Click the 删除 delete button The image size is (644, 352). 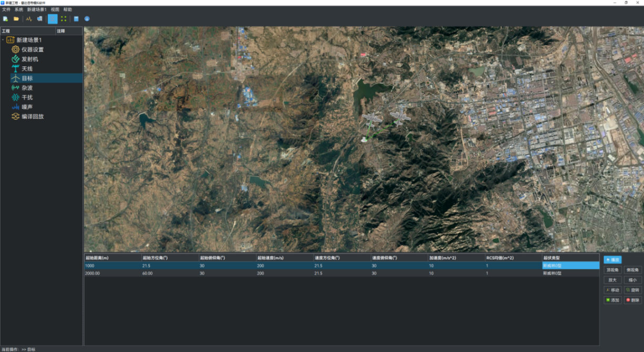tap(632, 300)
